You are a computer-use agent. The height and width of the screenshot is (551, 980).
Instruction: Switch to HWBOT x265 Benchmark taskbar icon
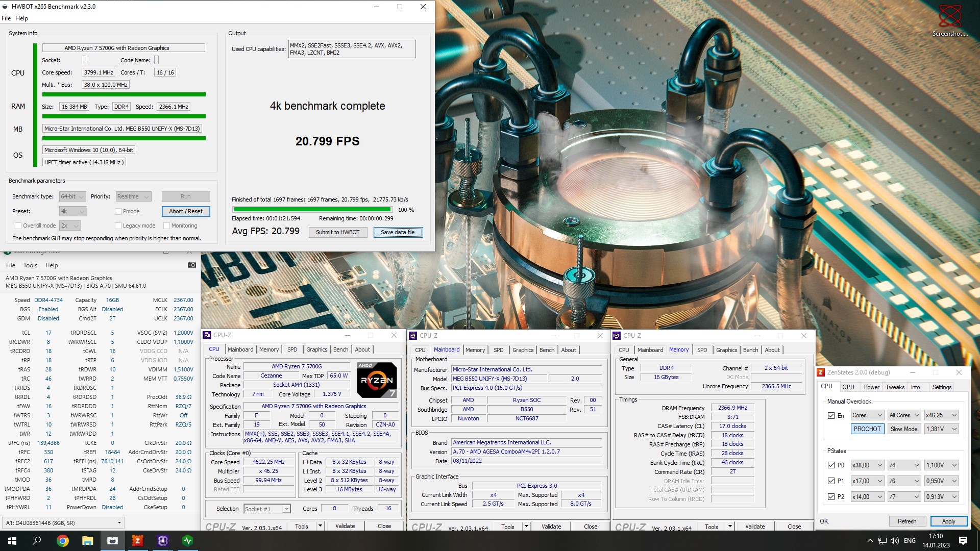tap(112, 541)
